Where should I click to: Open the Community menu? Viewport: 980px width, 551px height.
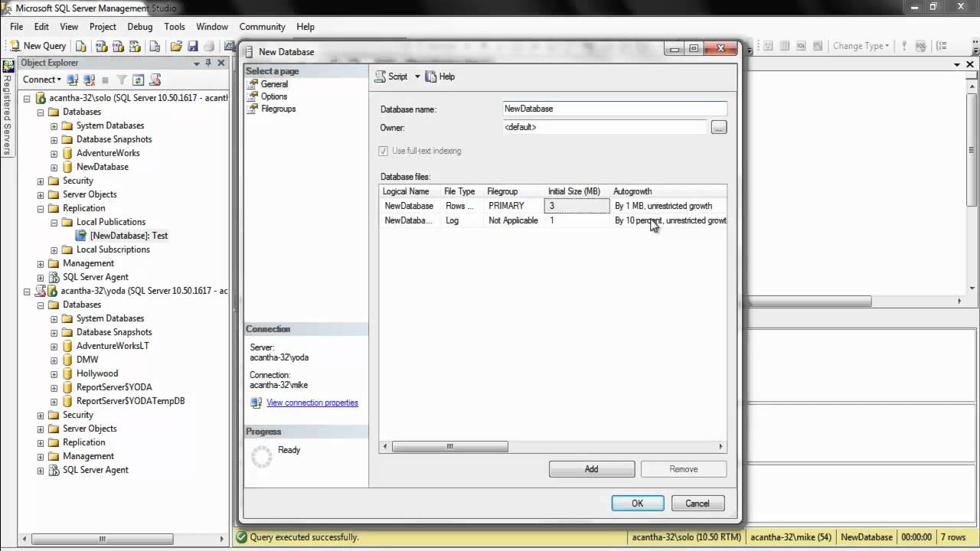click(263, 27)
